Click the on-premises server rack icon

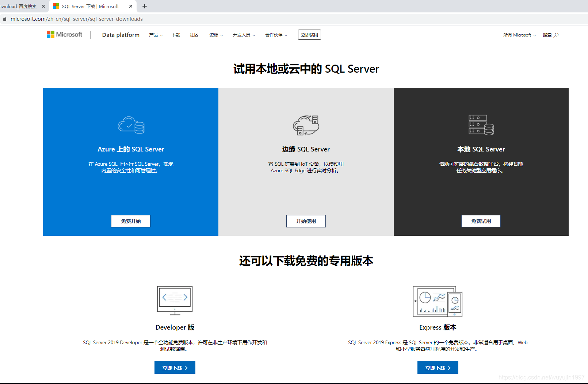481,125
